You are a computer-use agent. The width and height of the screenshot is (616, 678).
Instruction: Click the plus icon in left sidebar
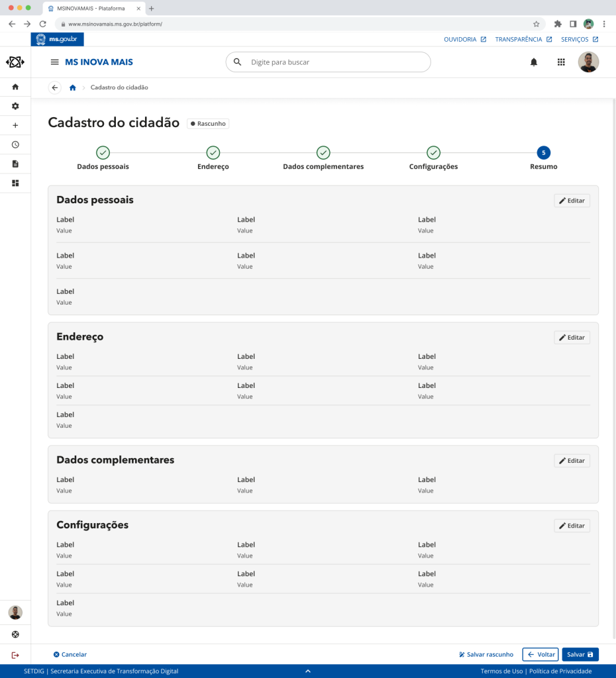pyautogui.click(x=15, y=125)
